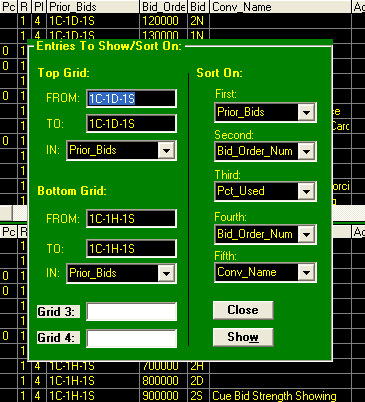
Task: Expand the First sort dropdown
Action: click(x=306, y=113)
